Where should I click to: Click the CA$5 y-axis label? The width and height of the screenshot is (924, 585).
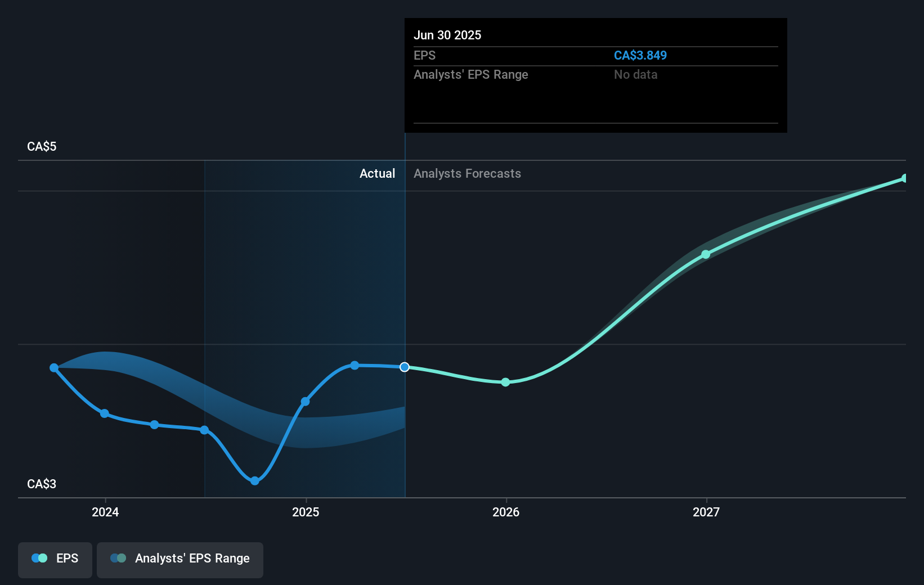click(42, 146)
